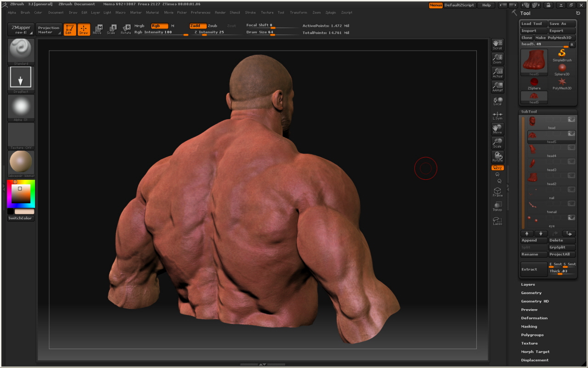Select the Move transform mode in top shelf

tap(97, 29)
